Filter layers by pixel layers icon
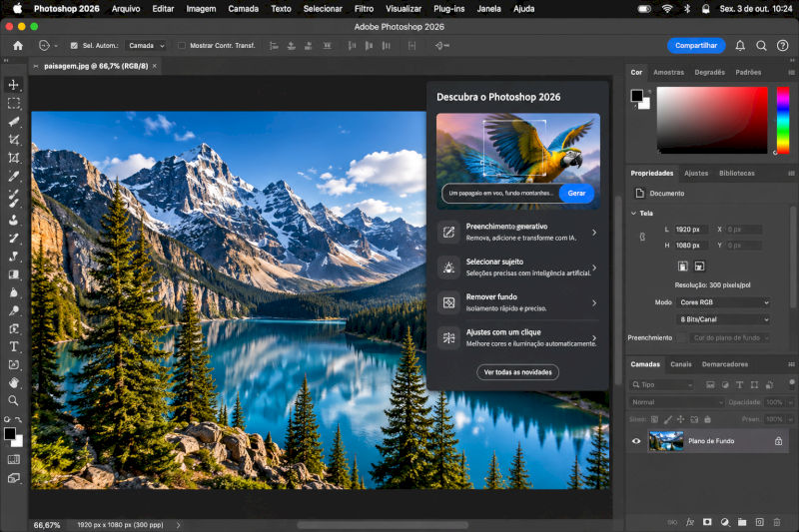799x532 pixels. 710,385
